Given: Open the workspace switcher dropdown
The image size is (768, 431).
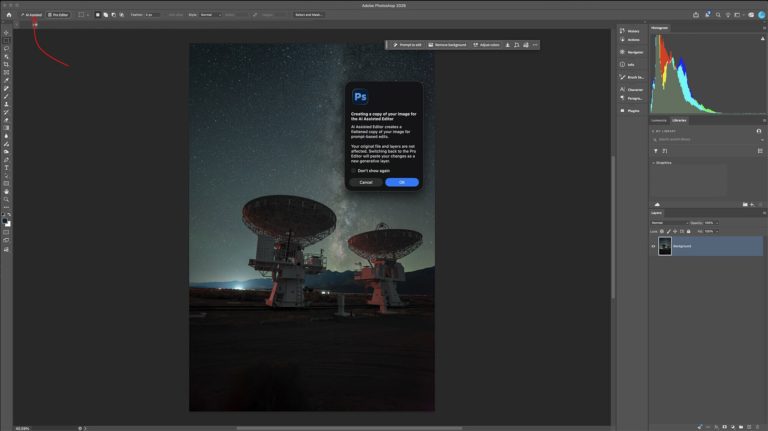Looking at the screenshot, I should pos(738,15).
